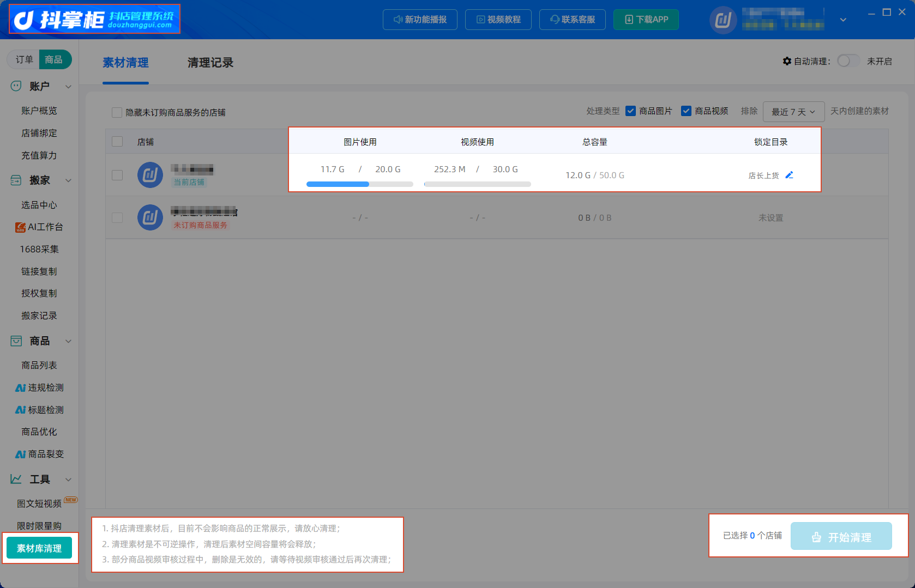Click the gear icon next to 自动清理
Image resolution: width=915 pixels, height=588 pixels.
click(787, 61)
